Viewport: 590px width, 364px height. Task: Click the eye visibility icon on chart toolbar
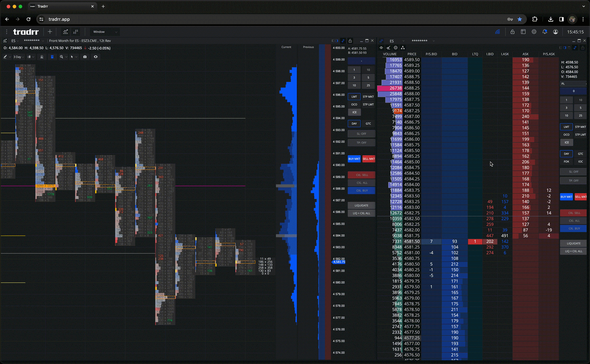tap(95, 57)
